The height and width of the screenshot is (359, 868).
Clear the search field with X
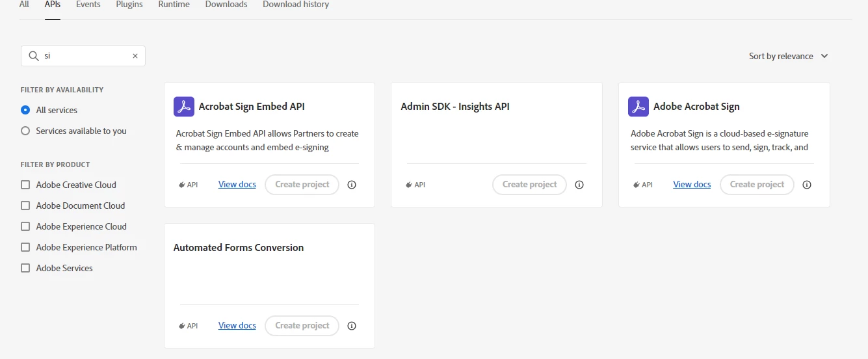pyautogui.click(x=135, y=56)
